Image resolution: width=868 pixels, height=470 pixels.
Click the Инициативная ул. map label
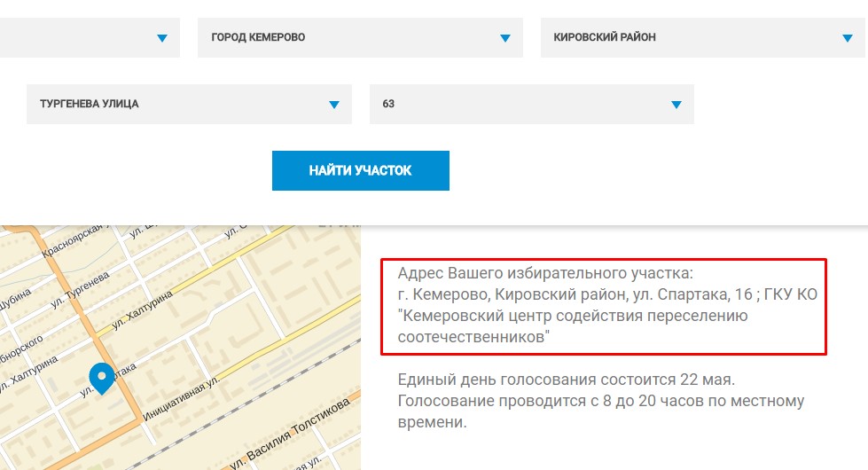click(182, 398)
